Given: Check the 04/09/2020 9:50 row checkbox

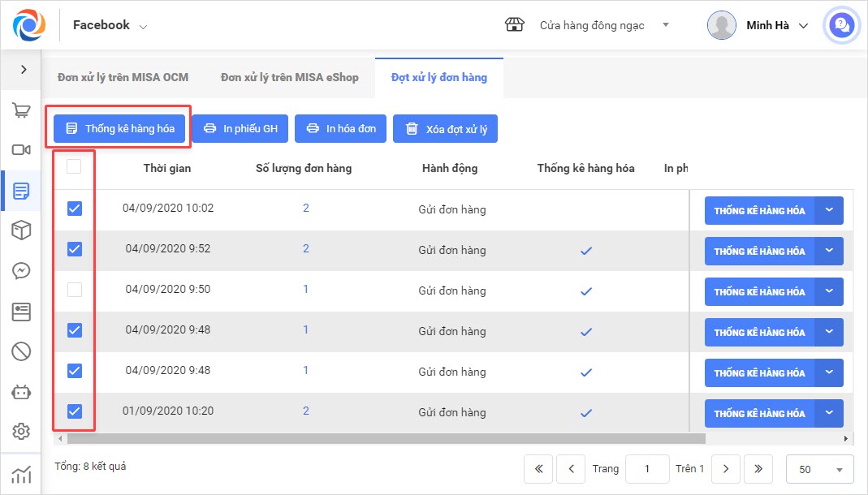Looking at the screenshot, I should (74, 290).
